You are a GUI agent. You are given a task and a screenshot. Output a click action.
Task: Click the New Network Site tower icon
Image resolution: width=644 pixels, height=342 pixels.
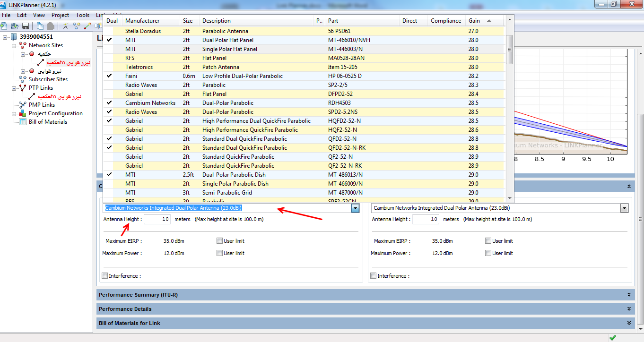pos(65,26)
